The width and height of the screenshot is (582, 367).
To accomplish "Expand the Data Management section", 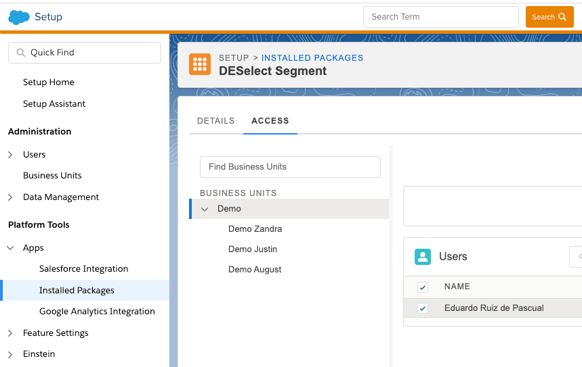I will pos(10,197).
